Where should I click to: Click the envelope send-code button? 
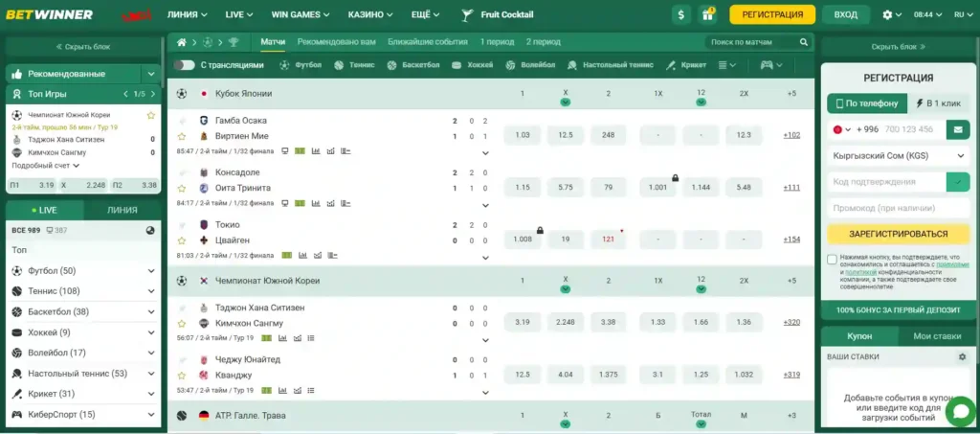[x=958, y=129]
